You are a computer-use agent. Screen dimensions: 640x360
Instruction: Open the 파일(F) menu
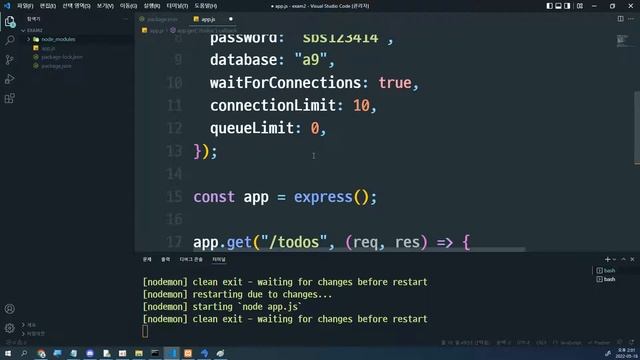click(25, 6)
